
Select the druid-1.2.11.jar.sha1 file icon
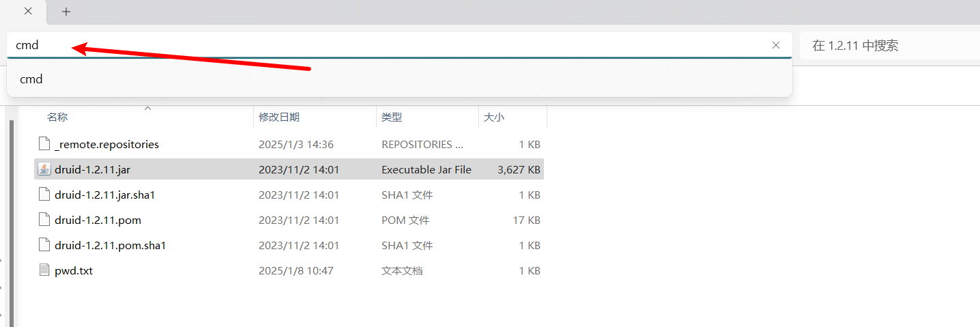coord(44,195)
